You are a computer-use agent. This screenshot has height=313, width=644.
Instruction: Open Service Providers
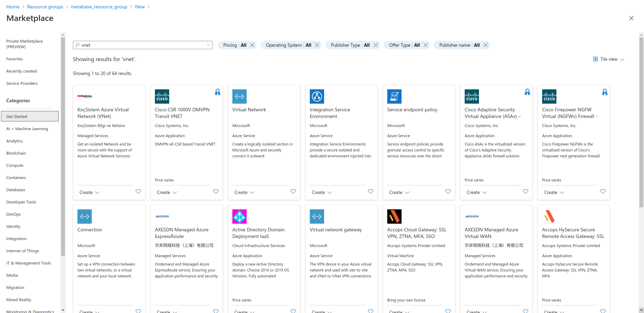(x=22, y=83)
